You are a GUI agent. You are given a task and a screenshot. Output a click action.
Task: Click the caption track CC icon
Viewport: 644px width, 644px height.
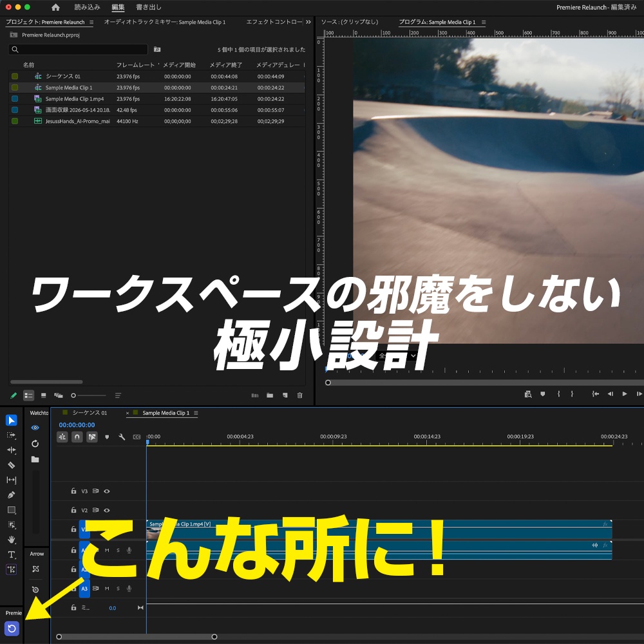pos(137,437)
